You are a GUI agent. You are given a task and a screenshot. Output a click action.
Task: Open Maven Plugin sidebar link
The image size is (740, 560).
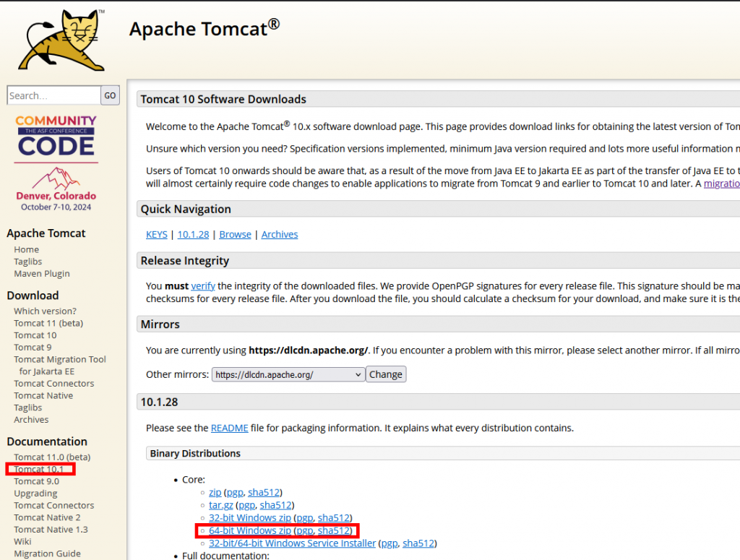41,274
